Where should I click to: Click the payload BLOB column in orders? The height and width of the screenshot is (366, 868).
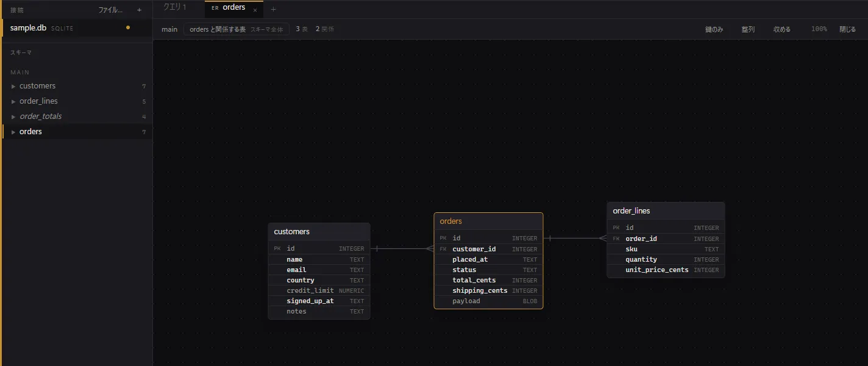[488, 301]
